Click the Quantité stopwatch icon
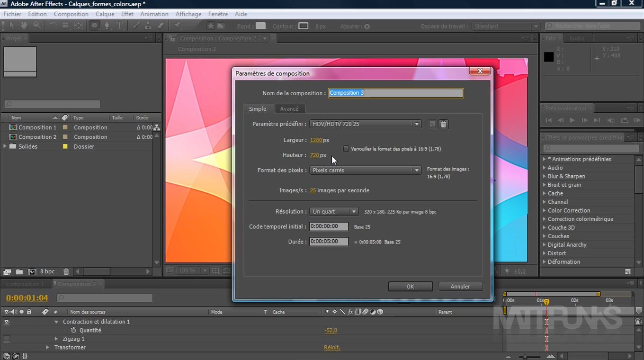 coord(73,330)
